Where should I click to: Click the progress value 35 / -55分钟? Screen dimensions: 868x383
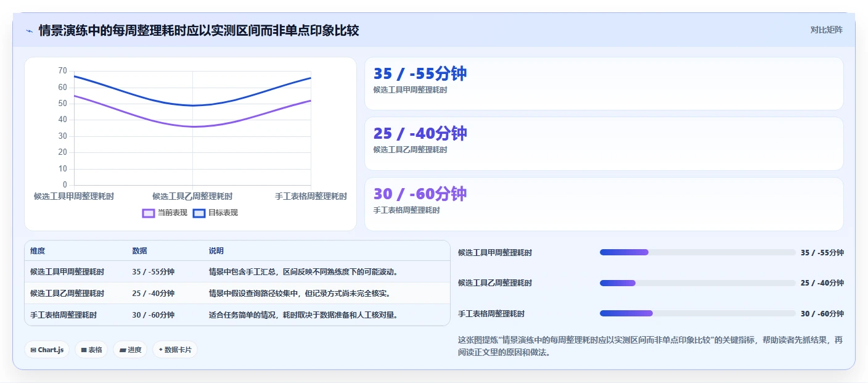point(822,252)
